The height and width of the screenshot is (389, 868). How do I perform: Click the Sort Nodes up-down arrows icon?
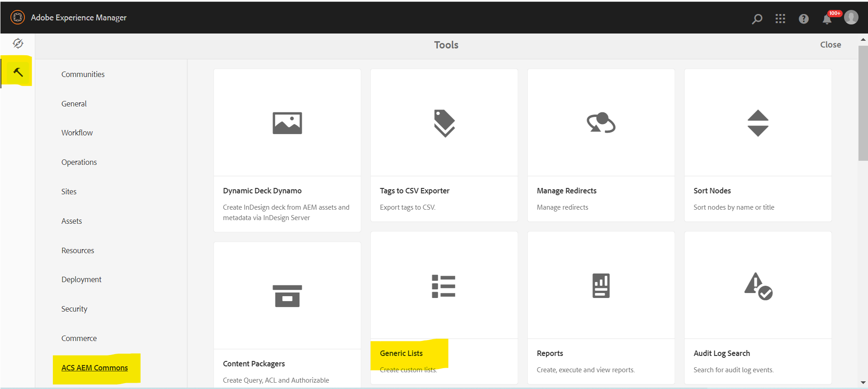pyautogui.click(x=758, y=123)
